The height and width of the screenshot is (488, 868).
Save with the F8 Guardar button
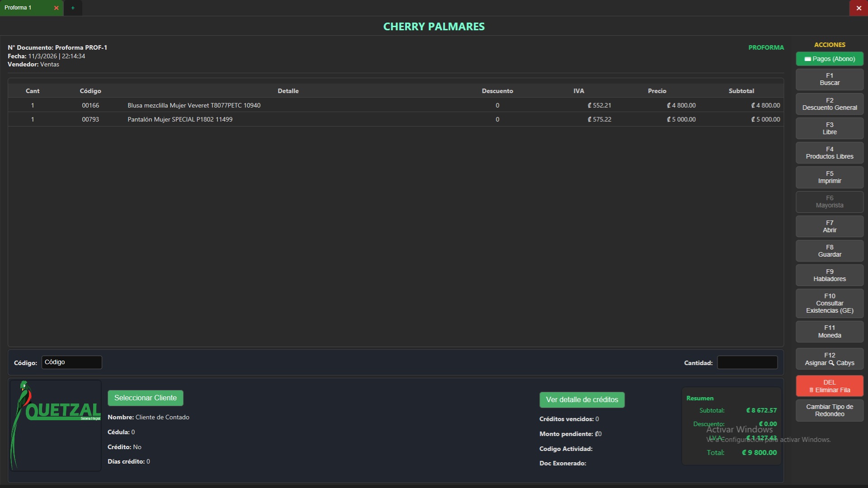click(x=829, y=251)
